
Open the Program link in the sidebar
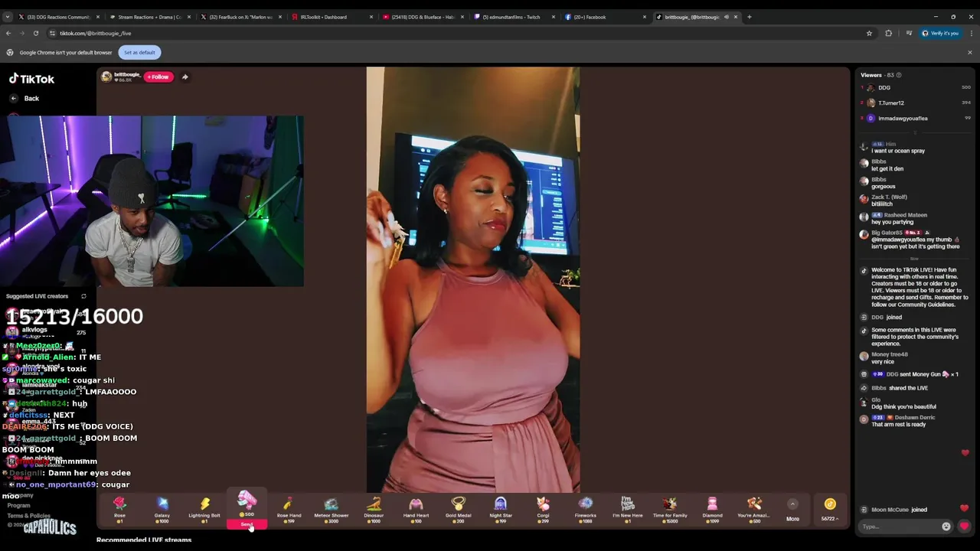click(18, 506)
